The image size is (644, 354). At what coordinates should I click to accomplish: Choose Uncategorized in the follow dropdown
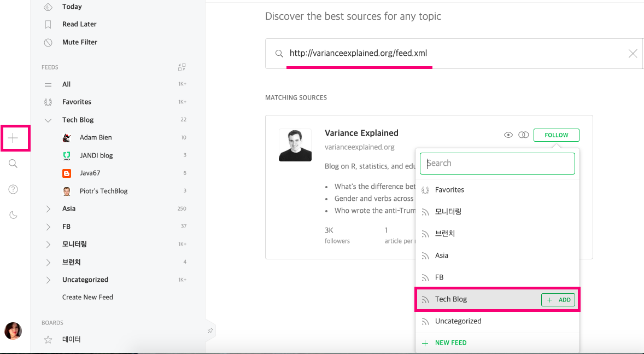[x=458, y=321]
